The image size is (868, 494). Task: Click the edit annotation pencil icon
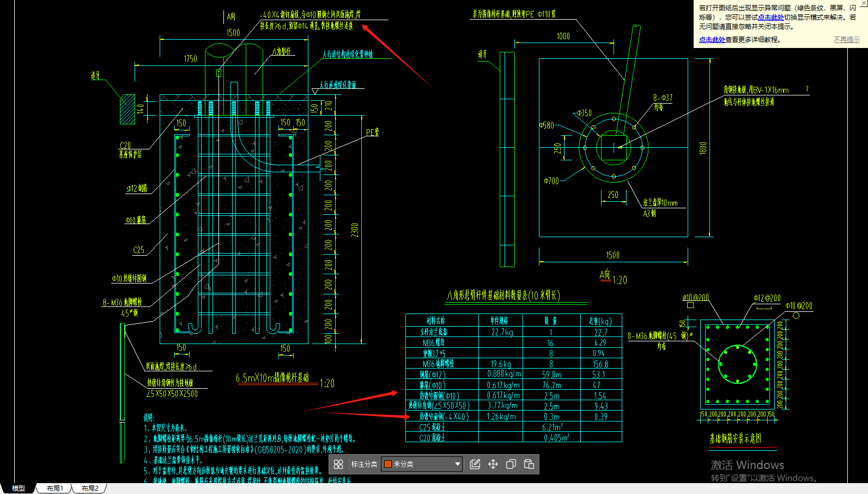[x=475, y=464]
